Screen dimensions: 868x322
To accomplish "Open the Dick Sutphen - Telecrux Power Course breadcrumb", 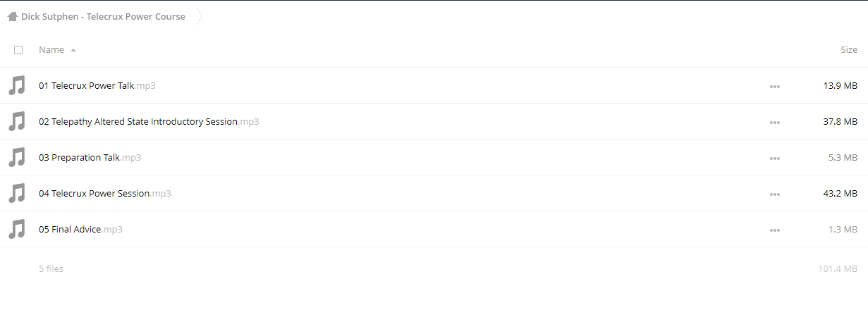I will [x=103, y=16].
